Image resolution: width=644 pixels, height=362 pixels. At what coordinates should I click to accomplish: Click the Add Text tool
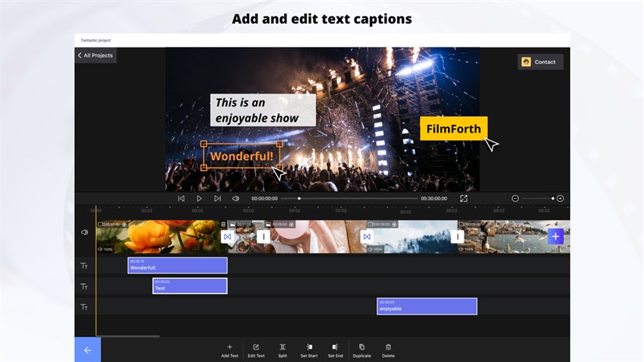pos(229,350)
